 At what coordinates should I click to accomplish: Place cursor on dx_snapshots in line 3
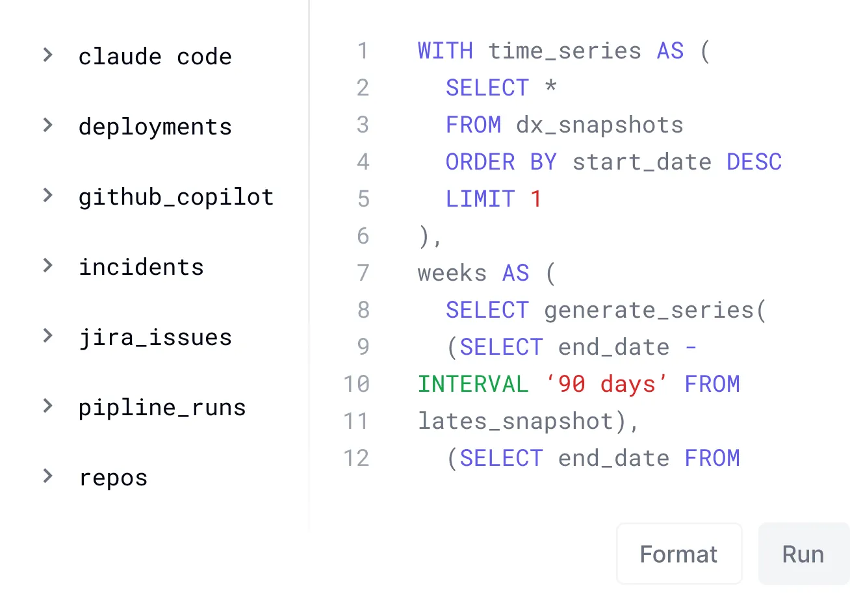tap(599, 125)
